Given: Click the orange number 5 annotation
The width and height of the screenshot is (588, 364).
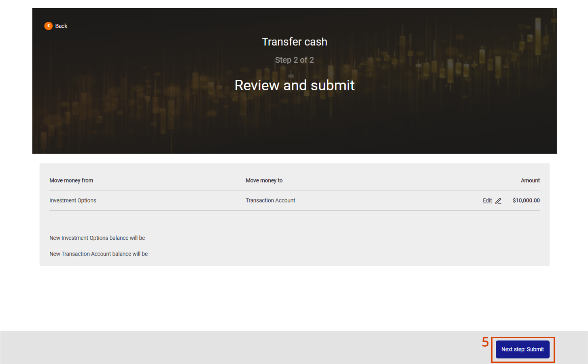Looking at the screenshot, I should pyautogui.click(x=485, y=342).
